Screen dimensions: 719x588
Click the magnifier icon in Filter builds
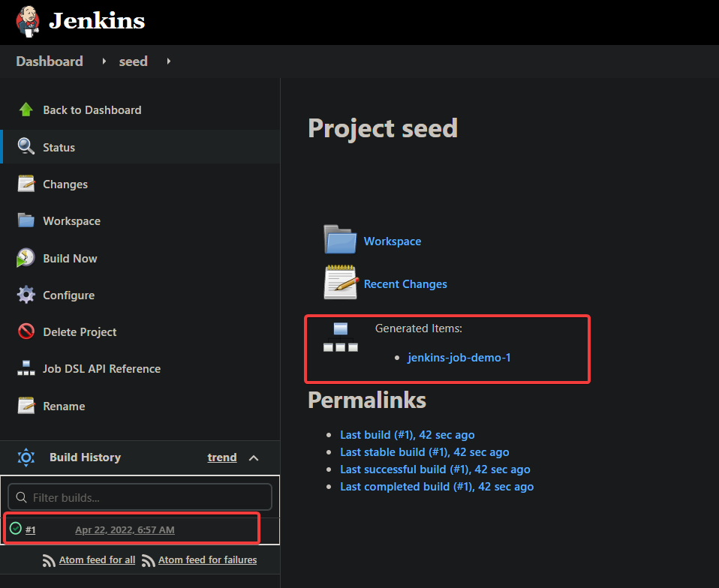click(x=21, y=497)
